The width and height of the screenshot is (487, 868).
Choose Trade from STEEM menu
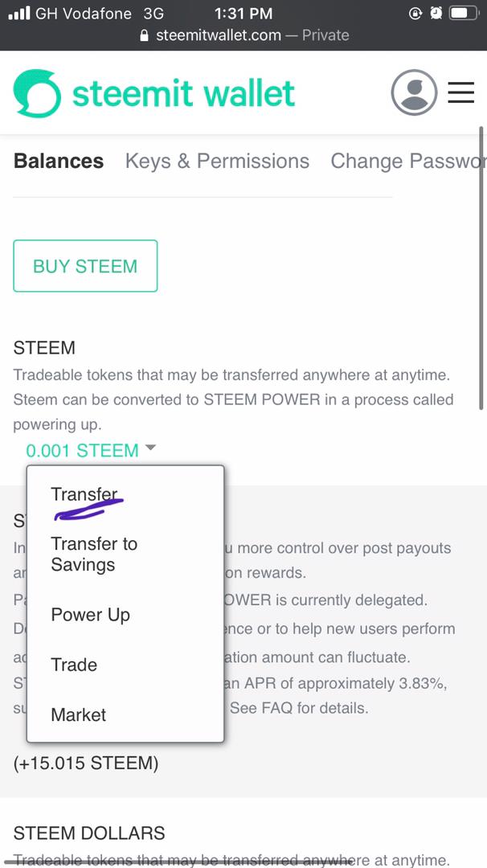tap(74, 665)
